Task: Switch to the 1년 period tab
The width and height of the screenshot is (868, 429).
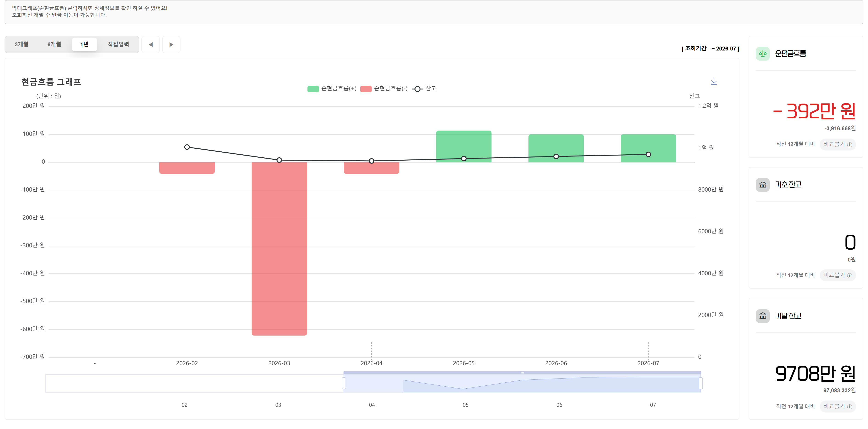Action: point(84,45)
